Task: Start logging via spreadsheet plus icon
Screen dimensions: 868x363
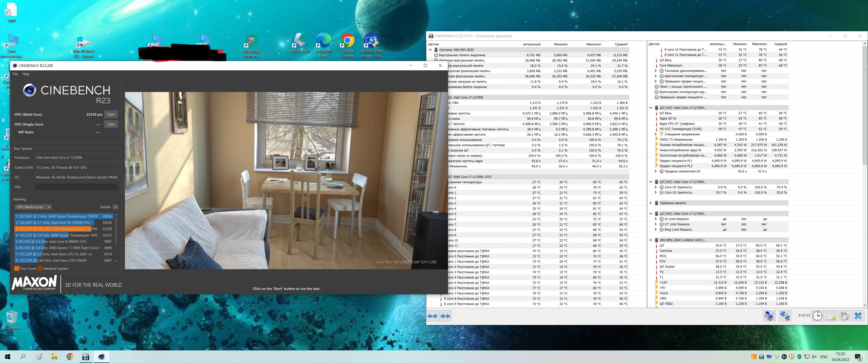Action: [831, 316]
